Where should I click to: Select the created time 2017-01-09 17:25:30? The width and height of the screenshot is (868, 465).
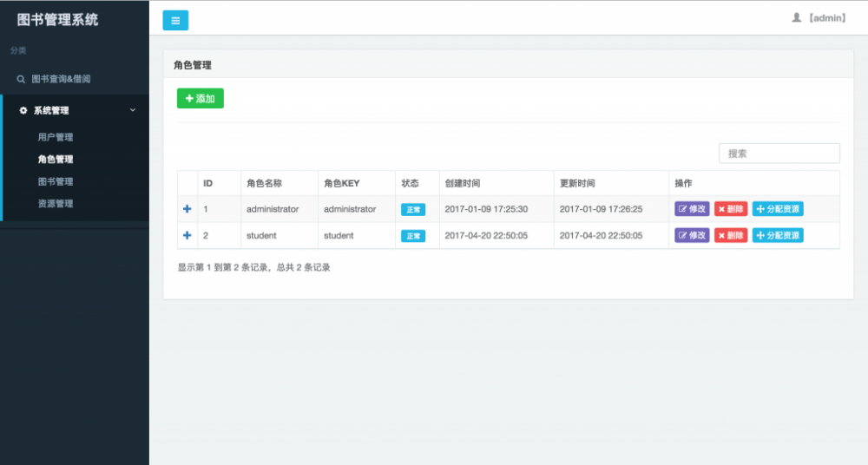(x=486, y=209)
